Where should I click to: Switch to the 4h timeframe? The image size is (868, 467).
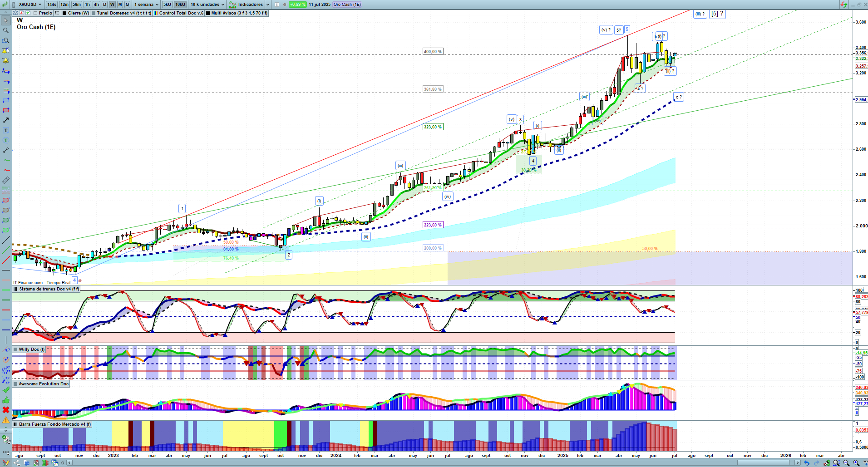pos(96,5)
